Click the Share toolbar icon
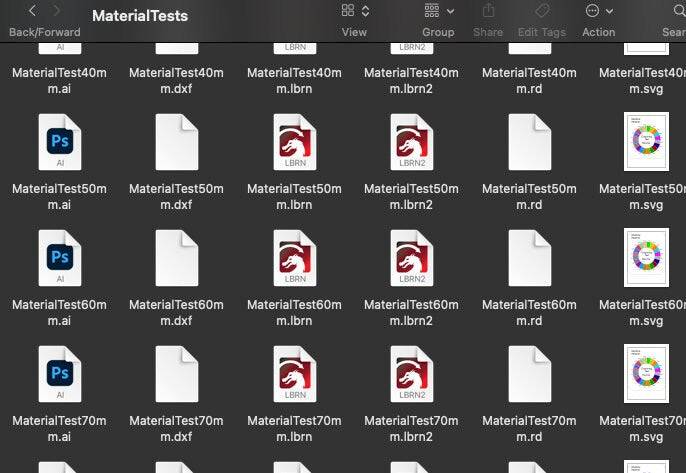Screen dimensions: 686x473 pos(488,11)
